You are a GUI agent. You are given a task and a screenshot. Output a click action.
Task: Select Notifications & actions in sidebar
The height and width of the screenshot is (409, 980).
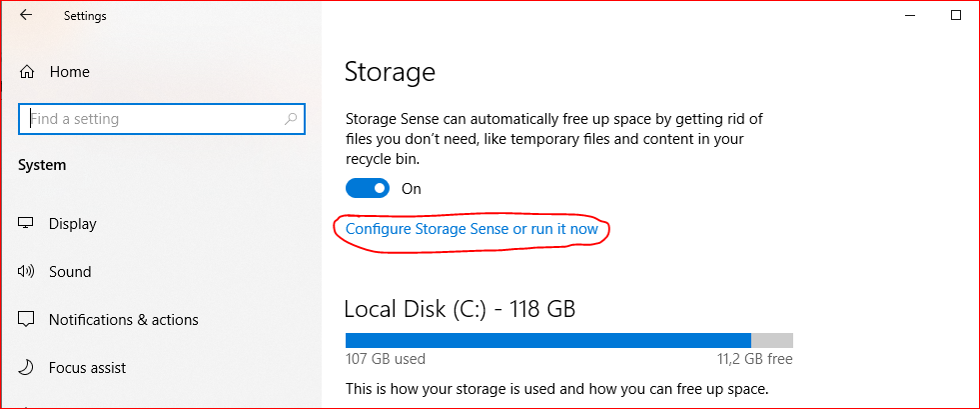click(x=123, y=320)
